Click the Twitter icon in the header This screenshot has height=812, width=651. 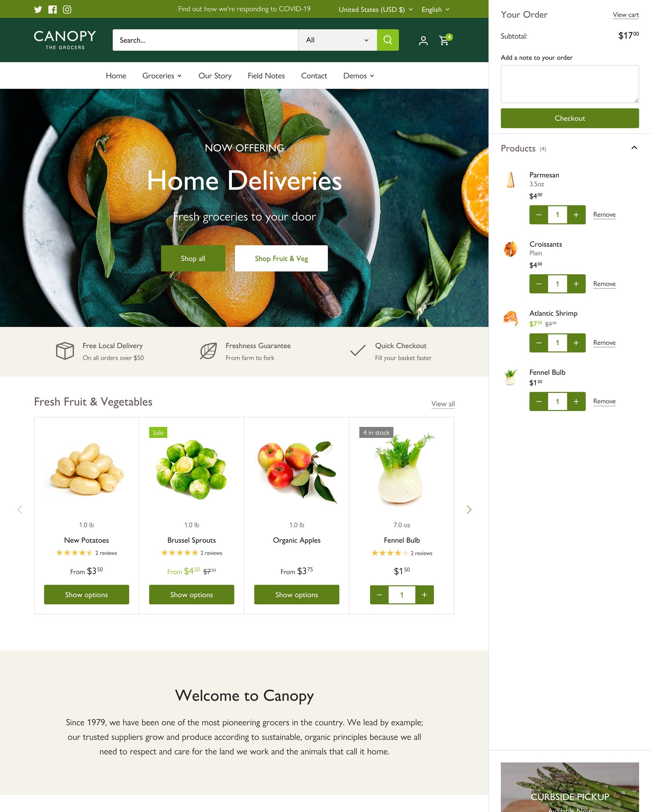37,9
